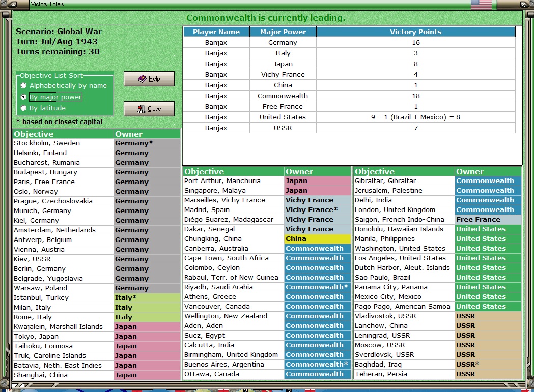Select Buenos Aires, Argentina objective
This screenshot has width=534, height=392.
point(234,365)
